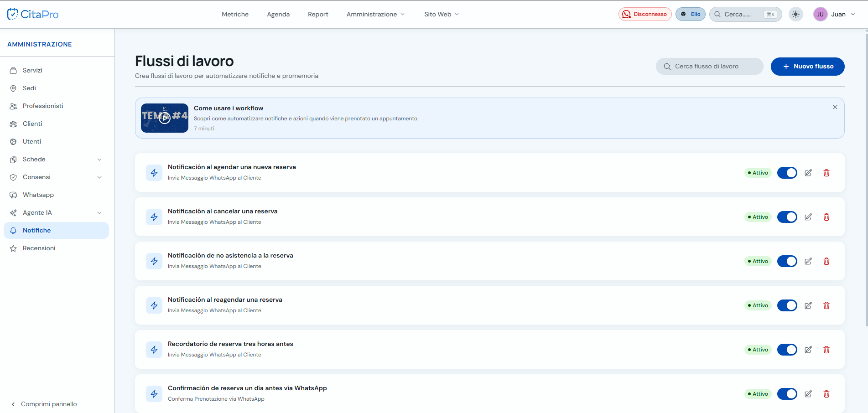Click lightning icon of 'Notificación al cancelar' workflow
Viewport: 868px width, 413px height.
click(154, 217)
